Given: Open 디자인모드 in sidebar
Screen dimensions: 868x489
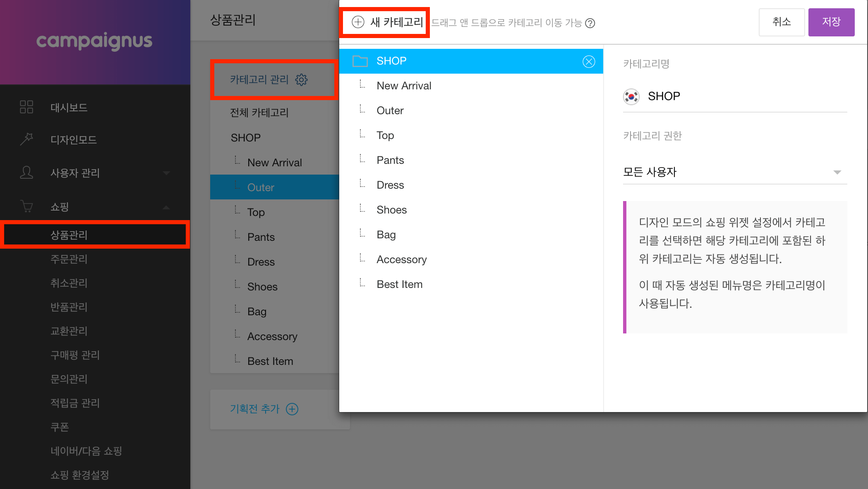Looking at the screenshot, I should pos(74,140).
